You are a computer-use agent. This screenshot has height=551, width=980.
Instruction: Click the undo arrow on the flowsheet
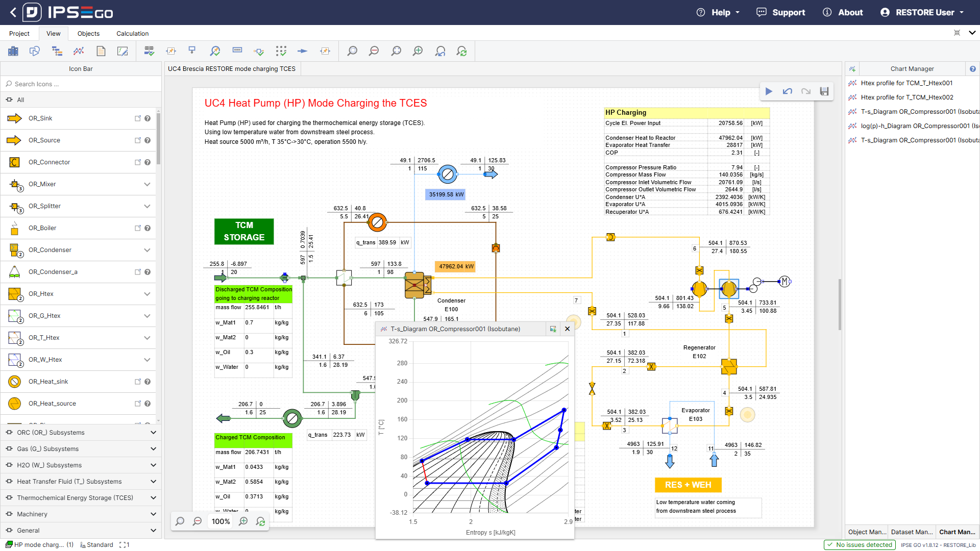(x=788, y=91)
